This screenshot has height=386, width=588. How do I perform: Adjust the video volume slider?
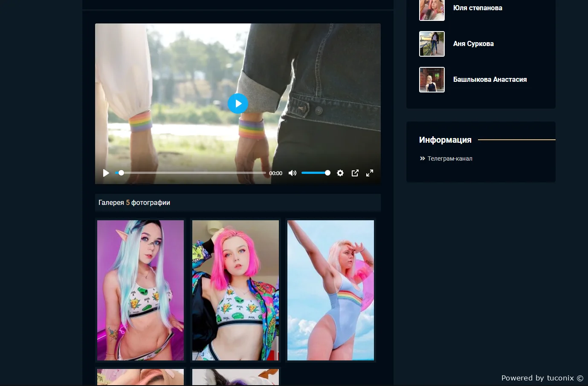pos(316,173)
